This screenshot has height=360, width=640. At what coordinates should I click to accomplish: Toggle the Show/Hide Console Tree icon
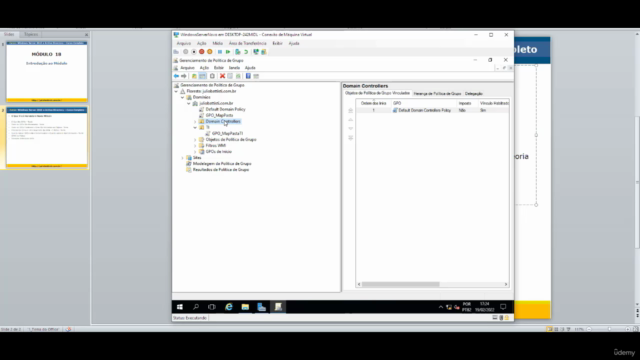click(202, 76)
